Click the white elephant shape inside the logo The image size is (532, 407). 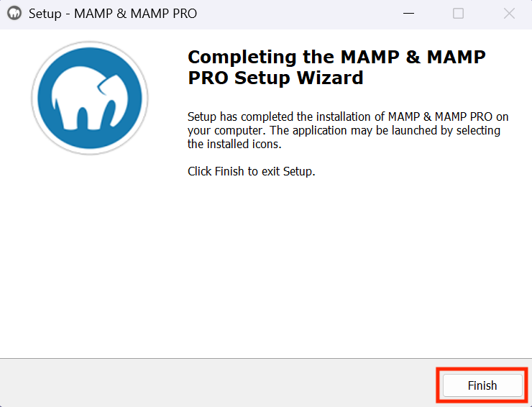point(90,102)
